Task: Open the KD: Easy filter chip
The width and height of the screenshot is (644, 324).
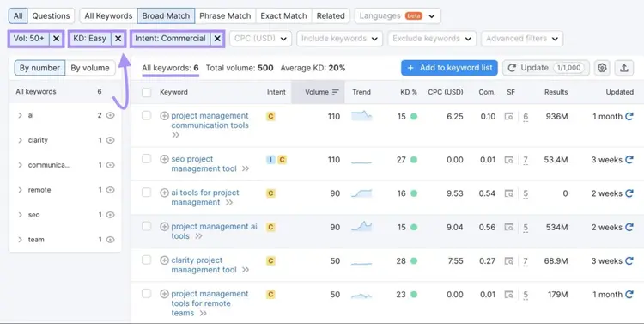Action: [x=89, y=39]
